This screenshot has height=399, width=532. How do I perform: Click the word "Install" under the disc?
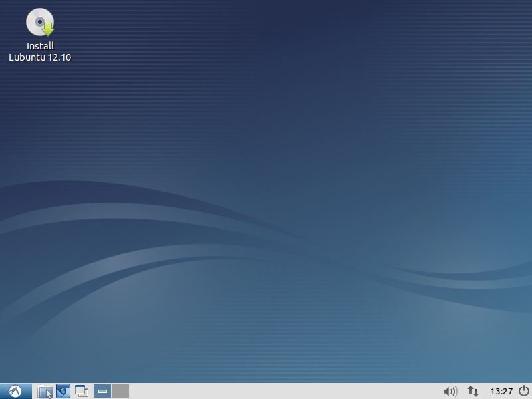coord(40,46)
